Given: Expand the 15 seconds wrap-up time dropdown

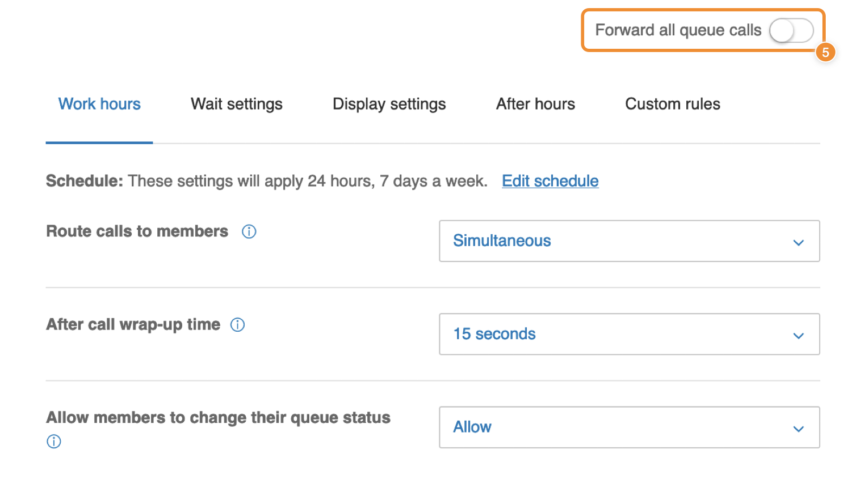Looking at the screenshot, I should point(629,334).
